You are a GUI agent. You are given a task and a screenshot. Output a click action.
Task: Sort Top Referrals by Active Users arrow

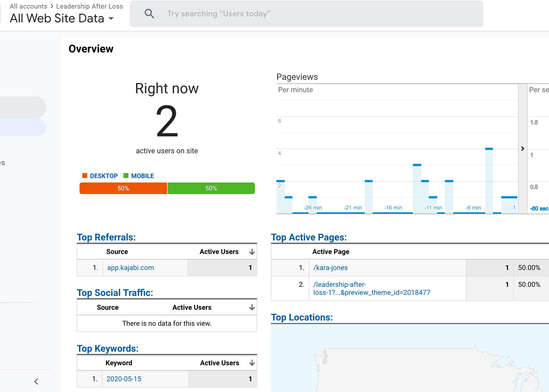252,252
